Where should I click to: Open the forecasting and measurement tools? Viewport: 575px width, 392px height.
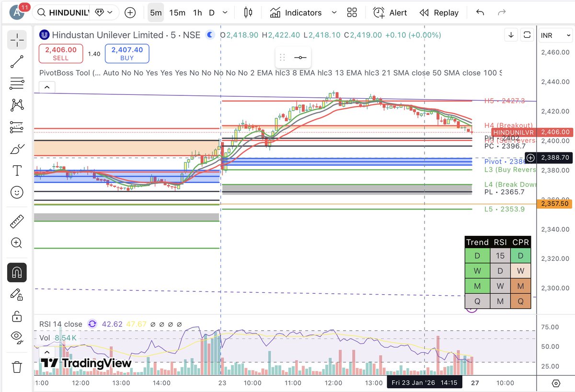(x=17, y=127)
